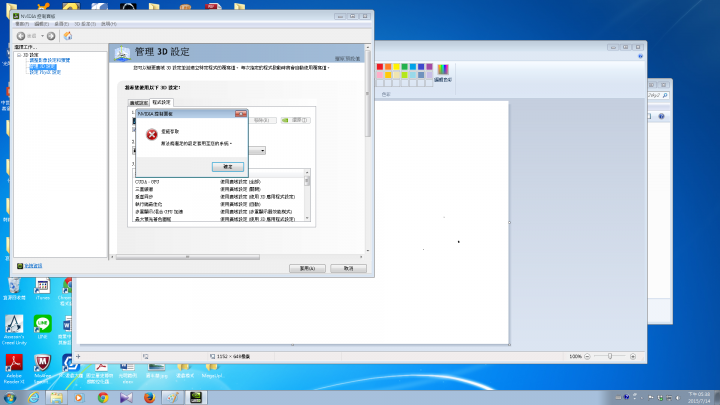Image resolution: width=720 pixels, height=405 pixels.
Task: Click the green NVIDIA Restore button
Action: pos(295,120)
